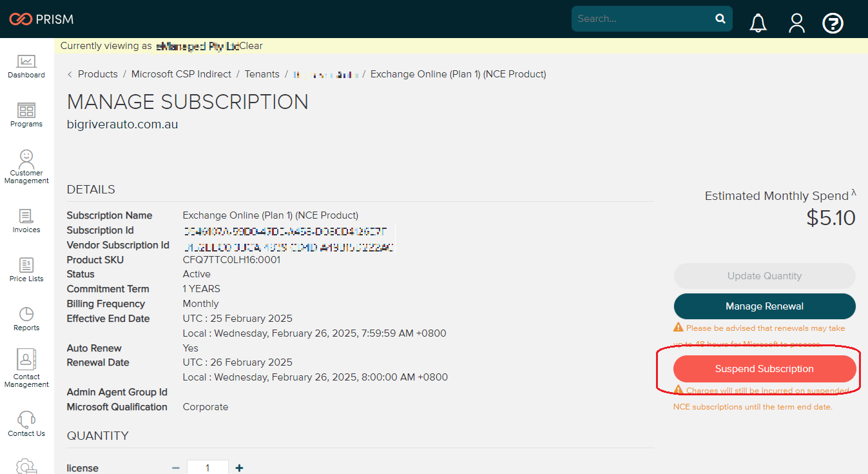Open Invoices in sidebar
This screenshot has height=474, width=868.
coord(26,221)
